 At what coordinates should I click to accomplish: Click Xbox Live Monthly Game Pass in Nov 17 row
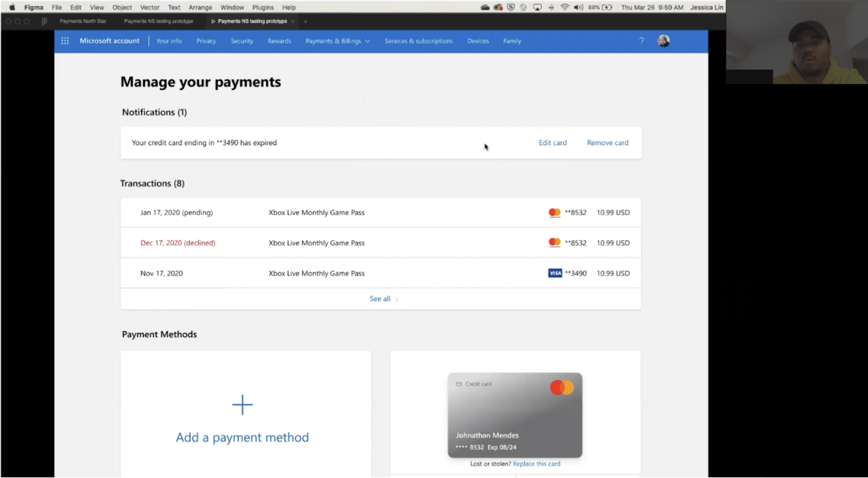(316, 274)
